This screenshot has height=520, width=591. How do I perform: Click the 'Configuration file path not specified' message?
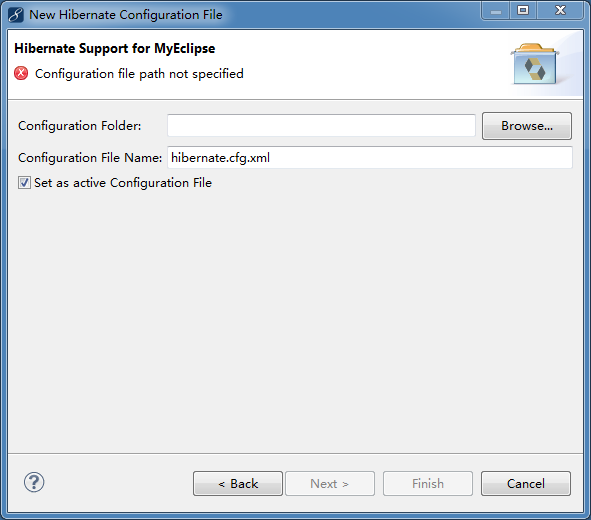pos(139,73)
